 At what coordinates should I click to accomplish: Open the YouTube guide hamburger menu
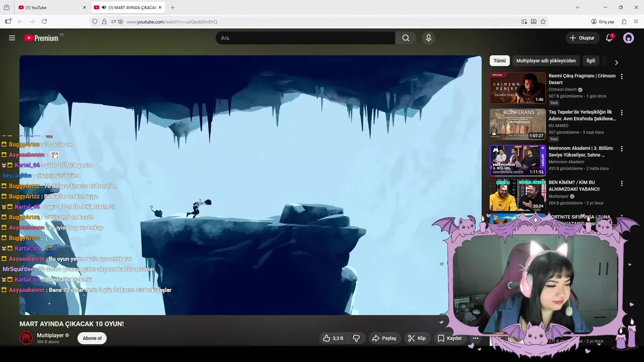[12, 38]
